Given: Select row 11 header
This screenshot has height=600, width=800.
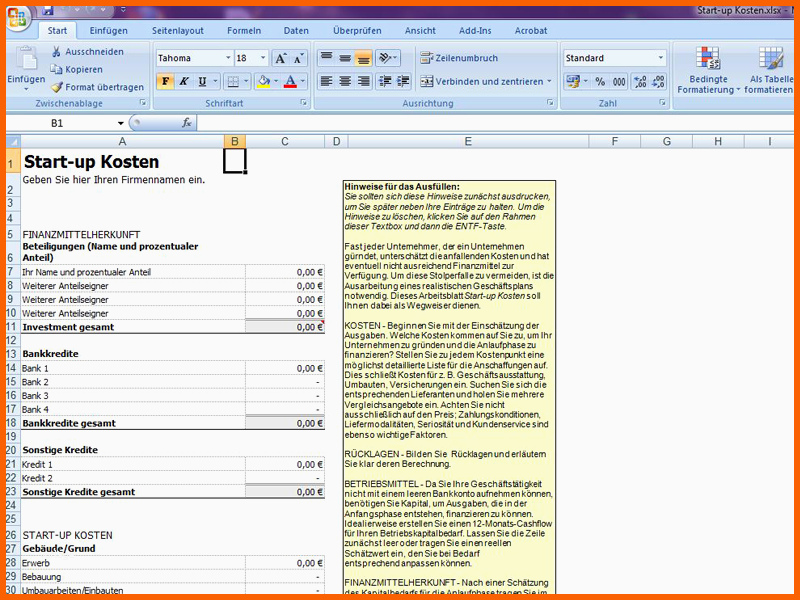Looking at the screenshot, I should click(x=12, y=327).
